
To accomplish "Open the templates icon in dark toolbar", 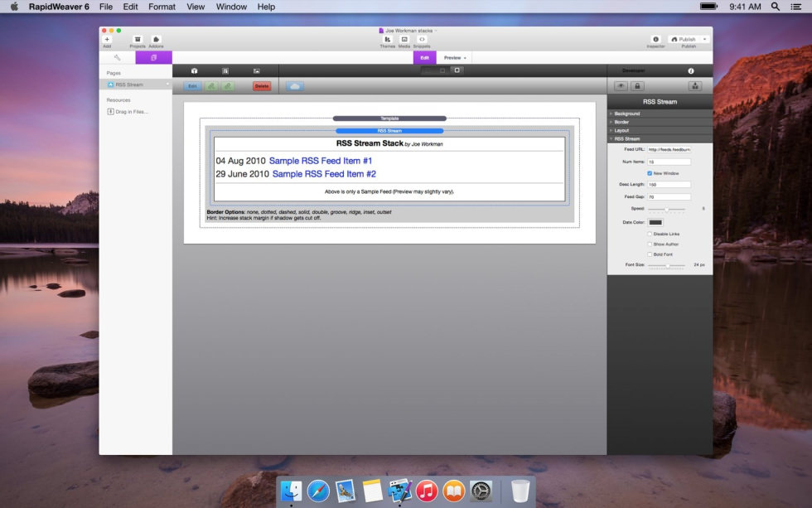I will point(225,71).
